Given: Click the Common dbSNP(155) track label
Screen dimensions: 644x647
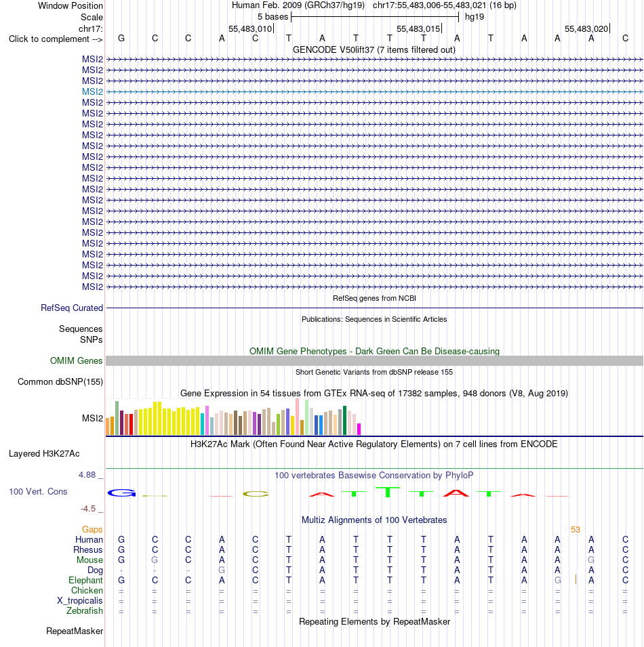Looking at the screenshot, I should click(60, 381).
